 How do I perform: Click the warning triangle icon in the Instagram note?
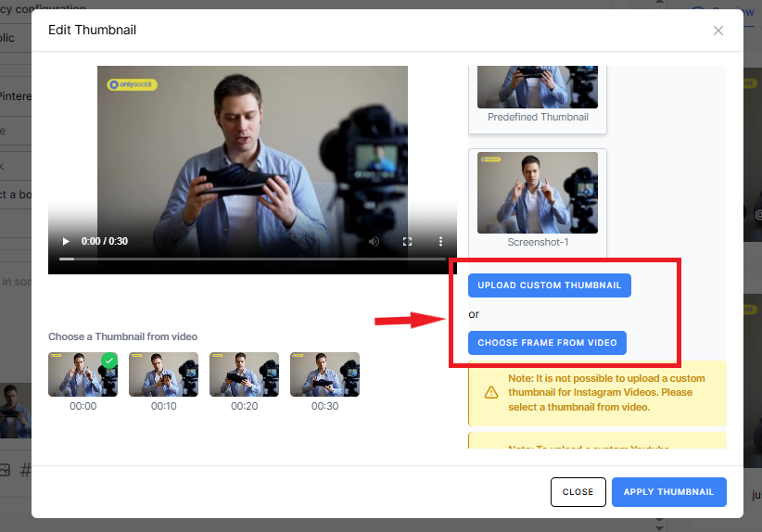(491, 392)
